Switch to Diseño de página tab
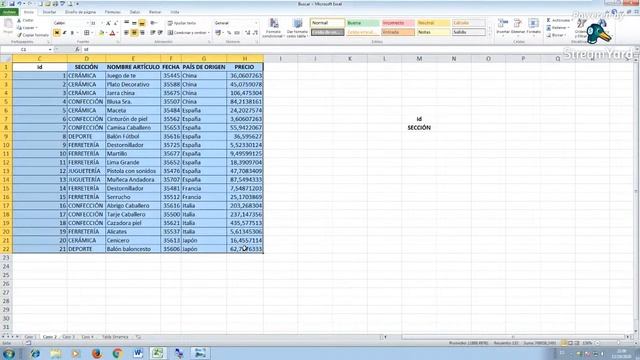 (x=80, y=12)
